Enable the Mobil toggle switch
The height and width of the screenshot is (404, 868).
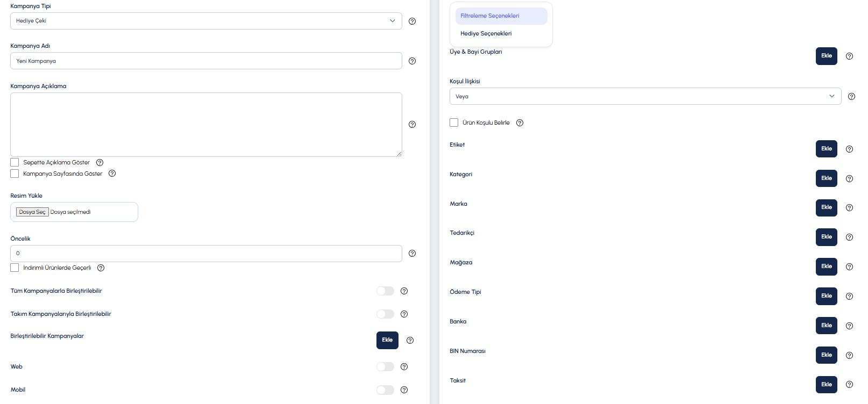click(x=385, y=389)
